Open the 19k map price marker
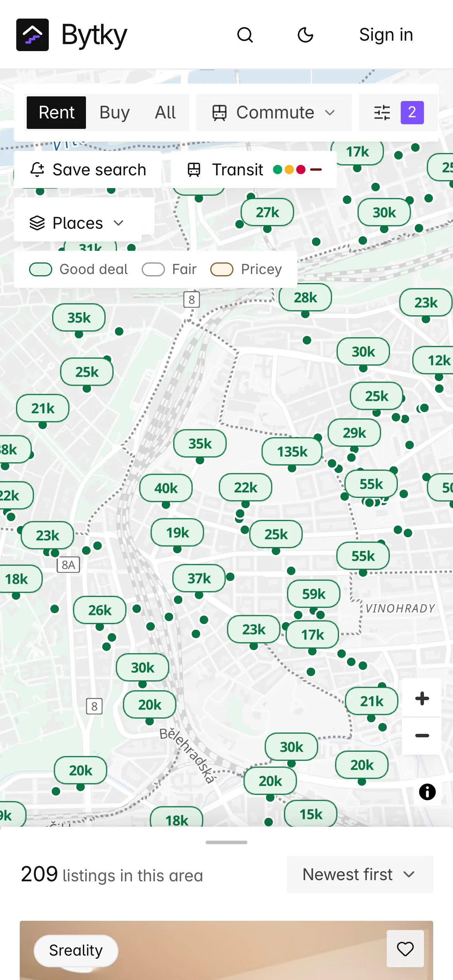This screenshot has width=453, height=980. (177, 533)
